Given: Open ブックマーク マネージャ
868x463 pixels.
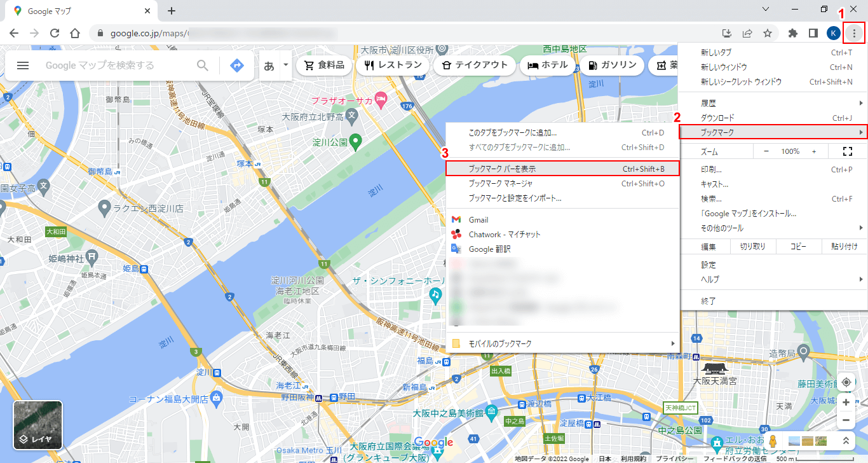Looking at the screenshot, I should [x=563, y=183].
